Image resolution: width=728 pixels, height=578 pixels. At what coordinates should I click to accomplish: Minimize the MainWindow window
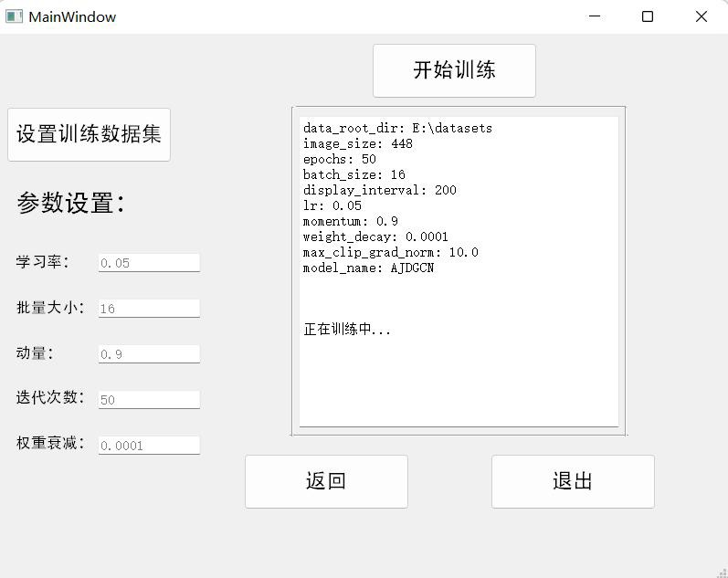click(595, 16)
